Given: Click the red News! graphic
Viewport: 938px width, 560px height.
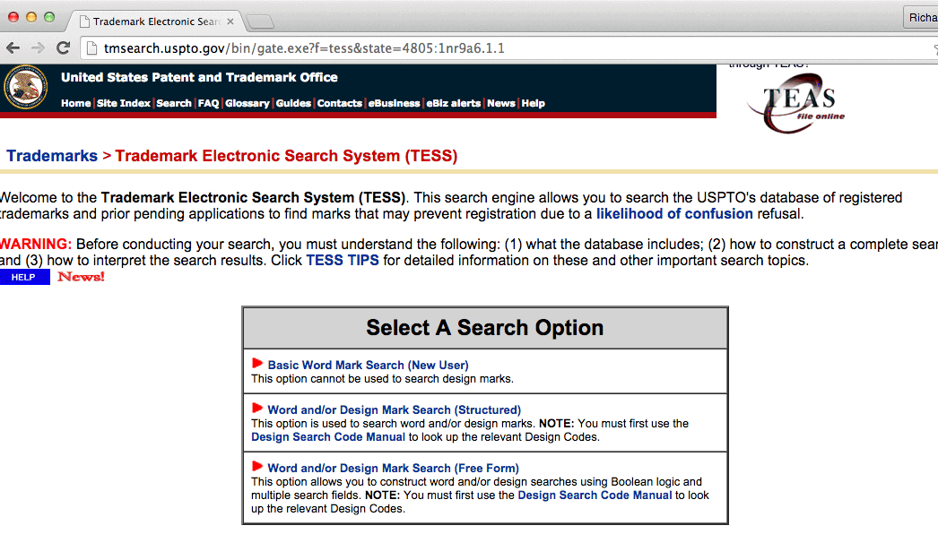Looking at the screenshot, I should (x=81, y=277).
